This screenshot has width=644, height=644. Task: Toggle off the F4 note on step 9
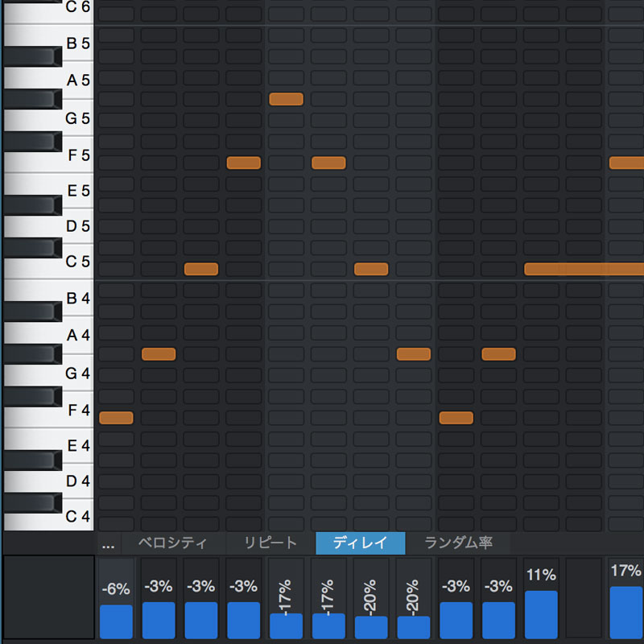click(x=456, y=418)
